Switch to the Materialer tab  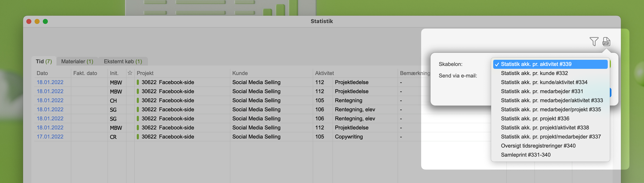[77, 61]
